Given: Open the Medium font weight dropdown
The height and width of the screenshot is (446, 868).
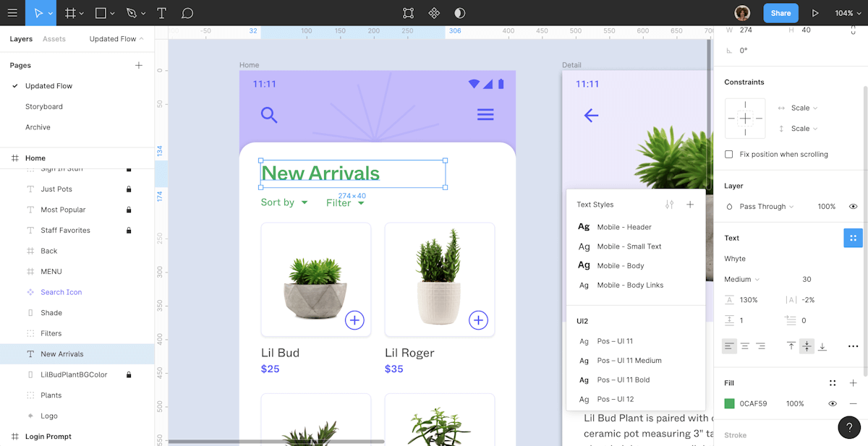Looking at the screenshot, I should point(741,279).
